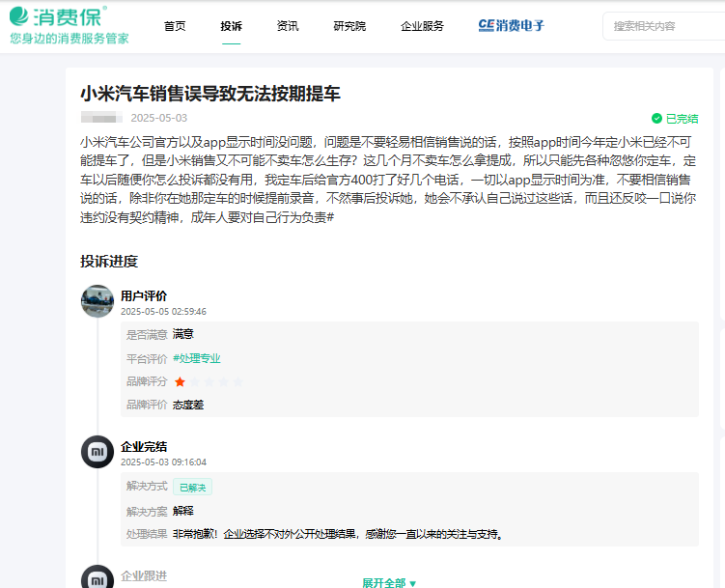This screenshot has height=588, width=725.
Task: Click the 是否满意 field label
Action: tap(147, 335)
